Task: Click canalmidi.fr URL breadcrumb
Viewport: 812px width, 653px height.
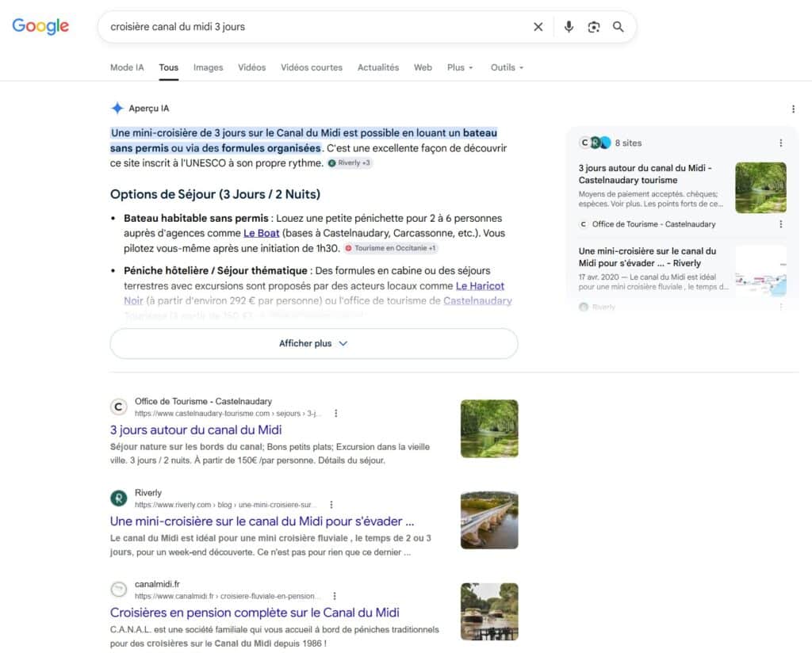Action: click(228, 596)
